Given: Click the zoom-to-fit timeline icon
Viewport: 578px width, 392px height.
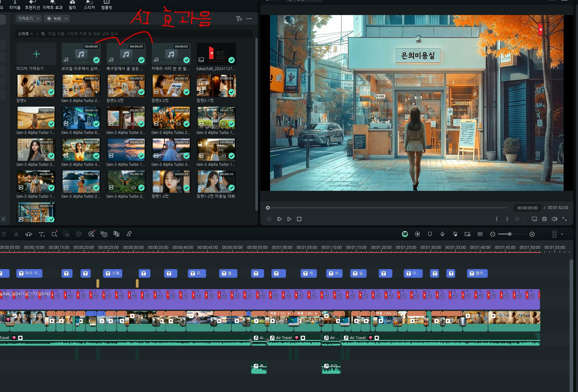Looking at the screenshot, I should (x=480, y=234).
